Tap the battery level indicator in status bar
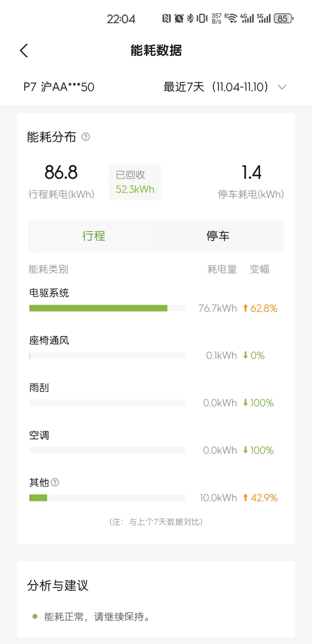 284,18
